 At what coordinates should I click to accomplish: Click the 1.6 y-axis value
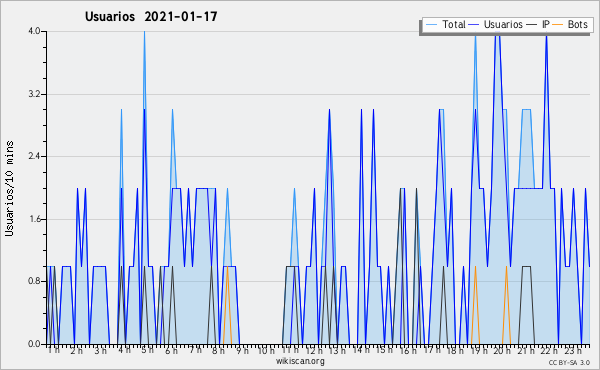pyautogui.click(x=34, y=219)
